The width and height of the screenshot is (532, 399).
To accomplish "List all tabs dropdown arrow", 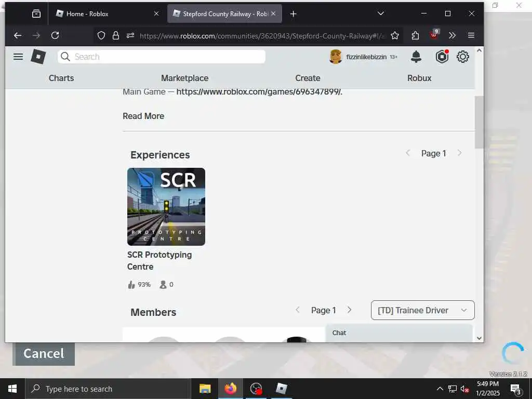I will 381,14.
